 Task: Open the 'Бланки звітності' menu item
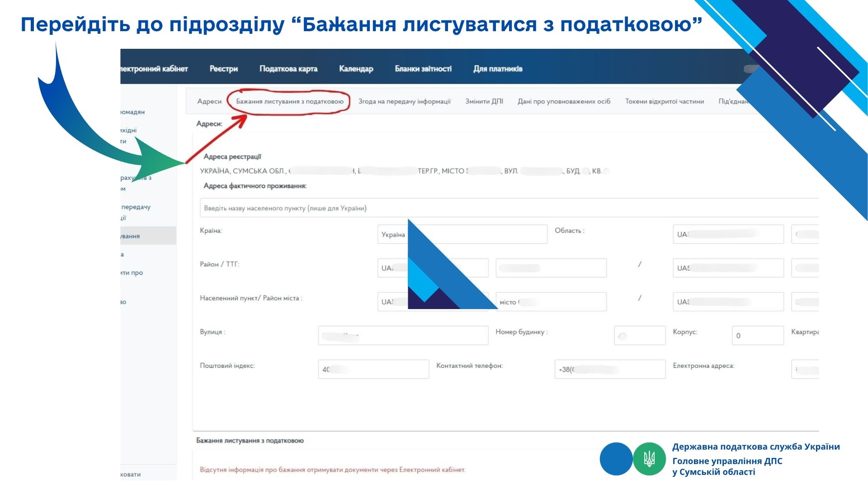423,69
